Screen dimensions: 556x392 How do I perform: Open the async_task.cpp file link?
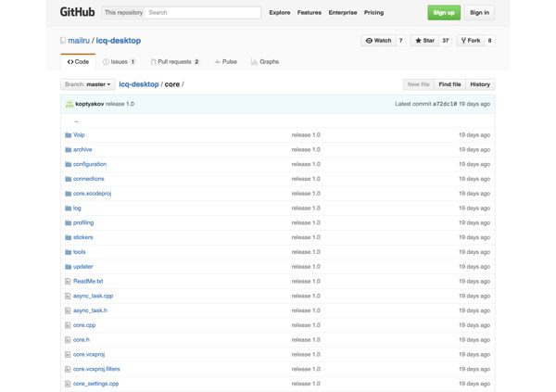pyautogui.click(x=94, y=296)
